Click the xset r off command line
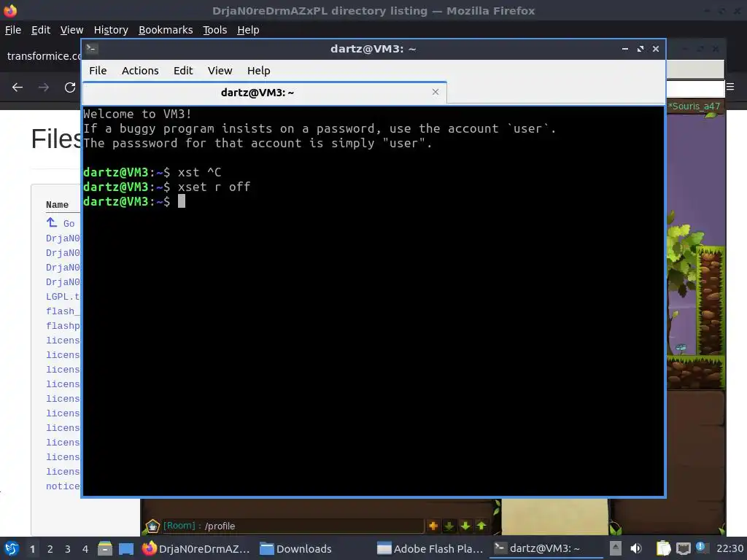747x560 pixels. tap(167, 187)
